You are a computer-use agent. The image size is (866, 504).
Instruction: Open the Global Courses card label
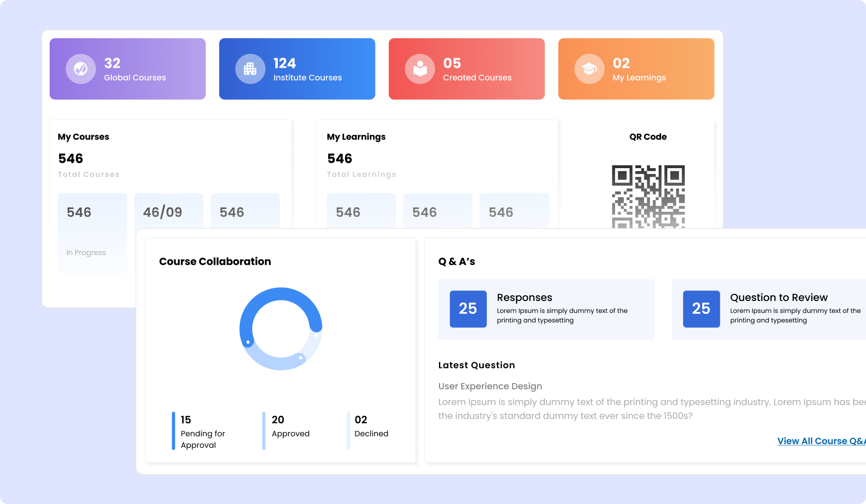click(x=135, y=77)
